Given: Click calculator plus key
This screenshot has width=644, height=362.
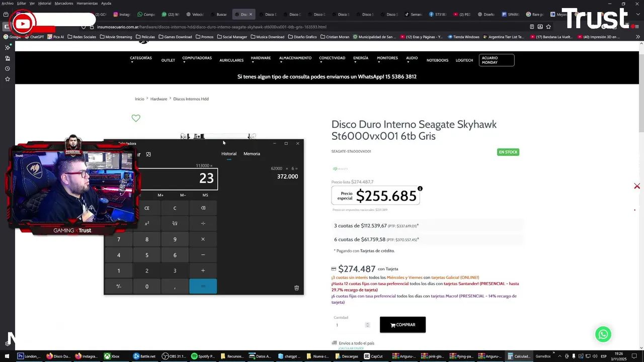Looking at the screenshot, I should 203,270.
